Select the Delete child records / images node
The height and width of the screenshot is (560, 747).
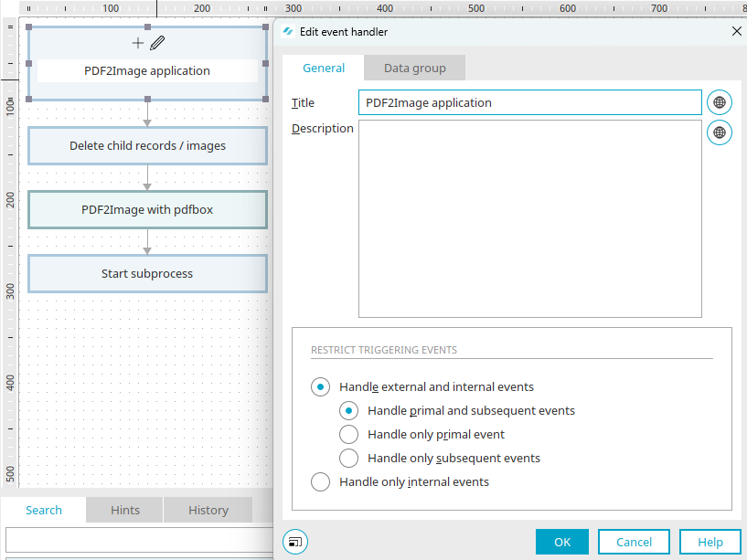[148, 146]
